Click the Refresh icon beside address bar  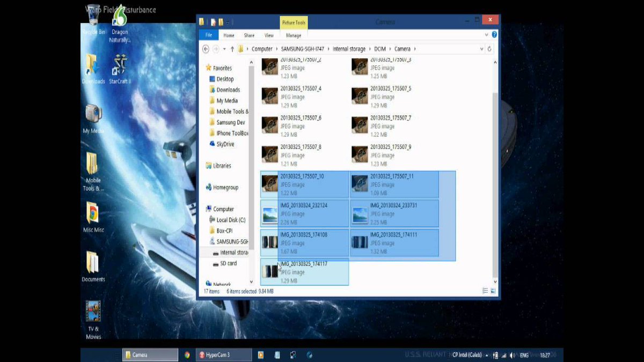click(489, 49)
